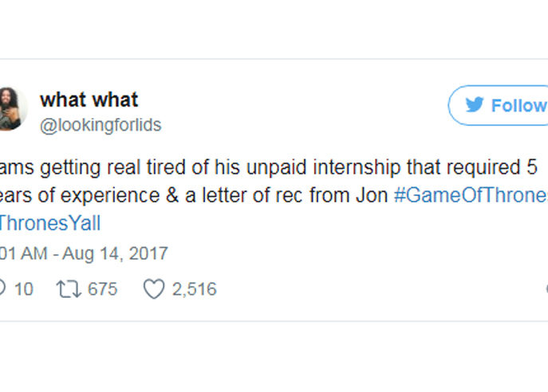Viewport: 548px width, 392px height.
Task: Click the word 'Follow' on the button
Action: pos(518,106)
